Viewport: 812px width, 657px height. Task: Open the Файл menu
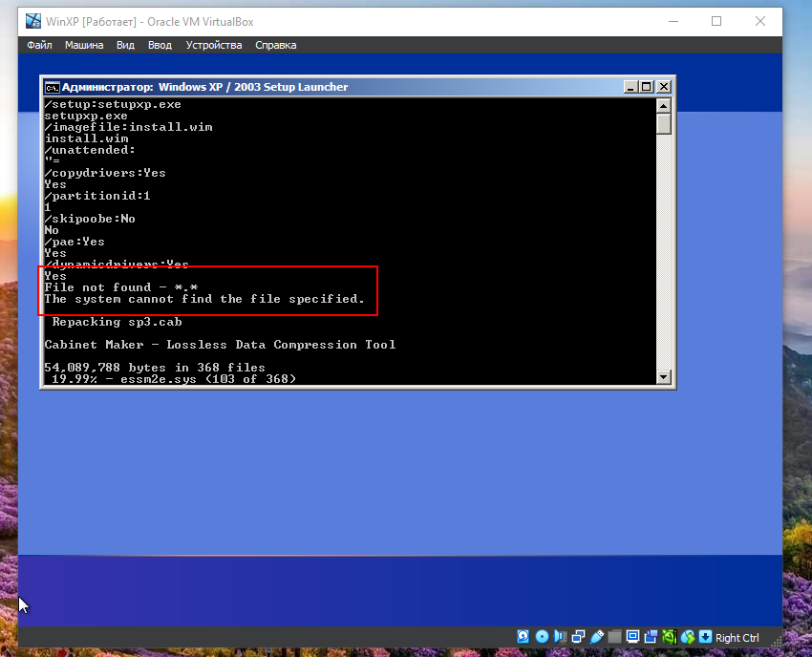pyautogui.click(x=39, y=45)
